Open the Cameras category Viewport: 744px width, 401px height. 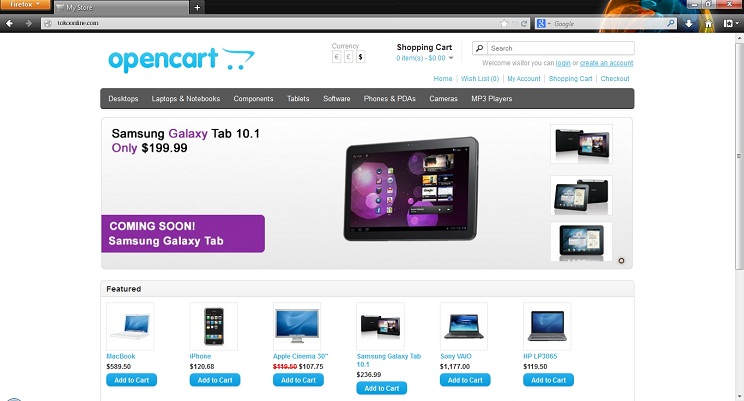point(443,99)
